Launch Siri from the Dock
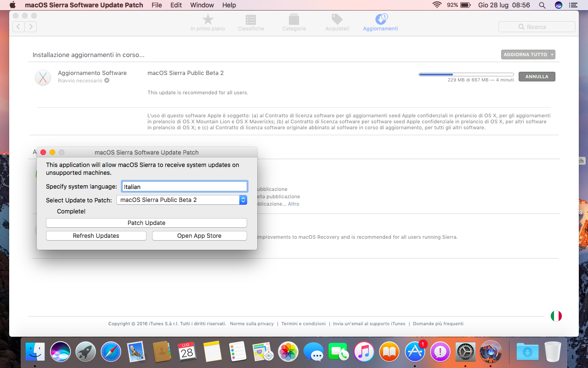This screenshot has height=368, width=588. [x=61, y=352]
